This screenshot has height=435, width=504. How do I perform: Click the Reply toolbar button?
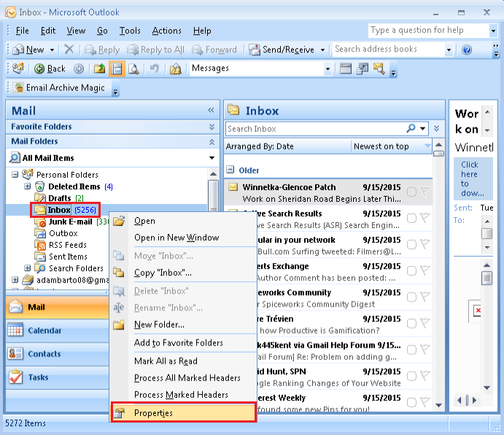point(102,50)
